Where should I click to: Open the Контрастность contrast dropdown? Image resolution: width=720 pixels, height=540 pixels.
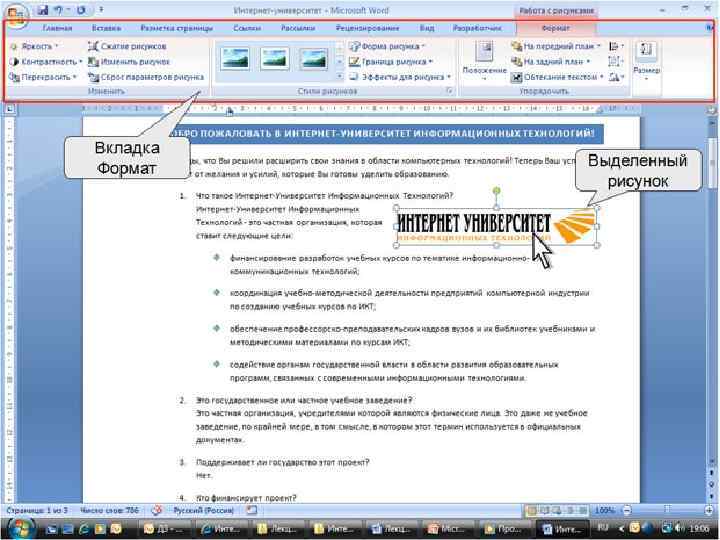coord(45,62)
